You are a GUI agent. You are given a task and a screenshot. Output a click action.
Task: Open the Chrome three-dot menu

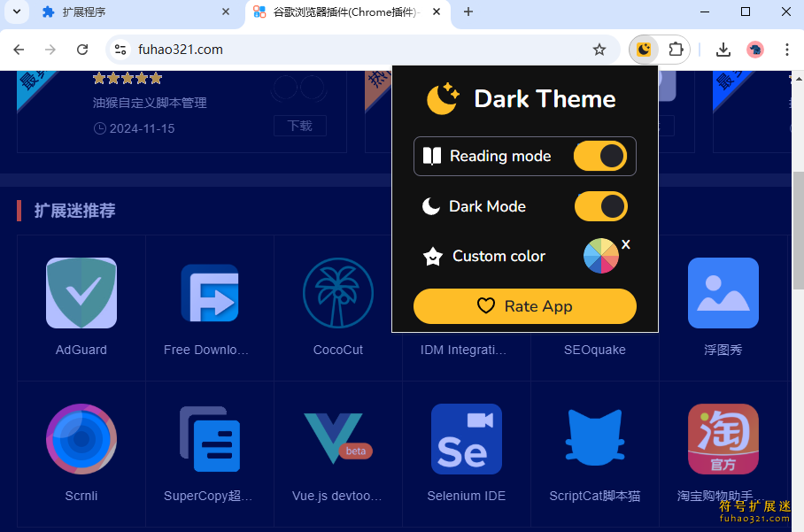pyautogui.click(x=786, y=50)
